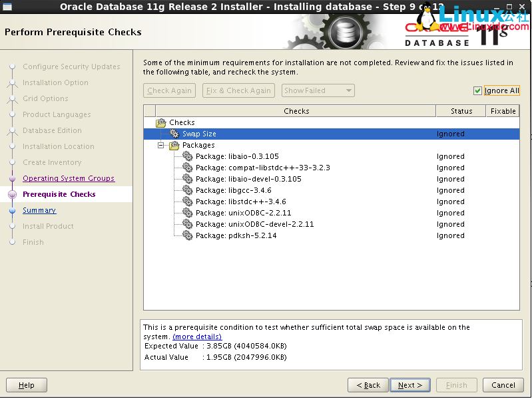Click the Packages folder icon

[x=174, y=145]
